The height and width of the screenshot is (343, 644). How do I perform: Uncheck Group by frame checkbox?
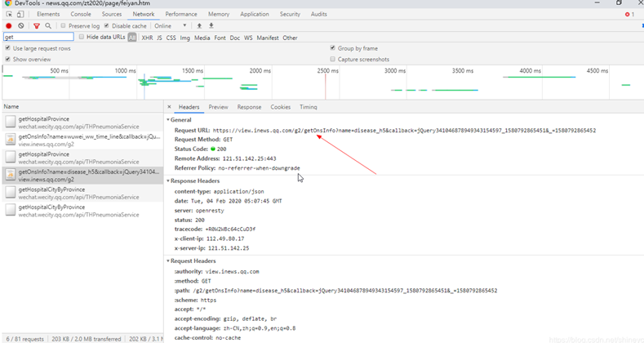pyautogui.click(x=333, y=48)
